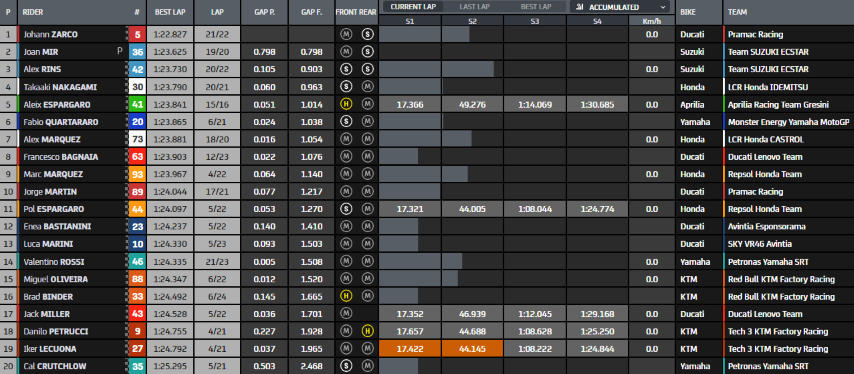Click Zarco's S2 progress bar
The width and height of the screenshot is (854, 374).
coord(455,34)
